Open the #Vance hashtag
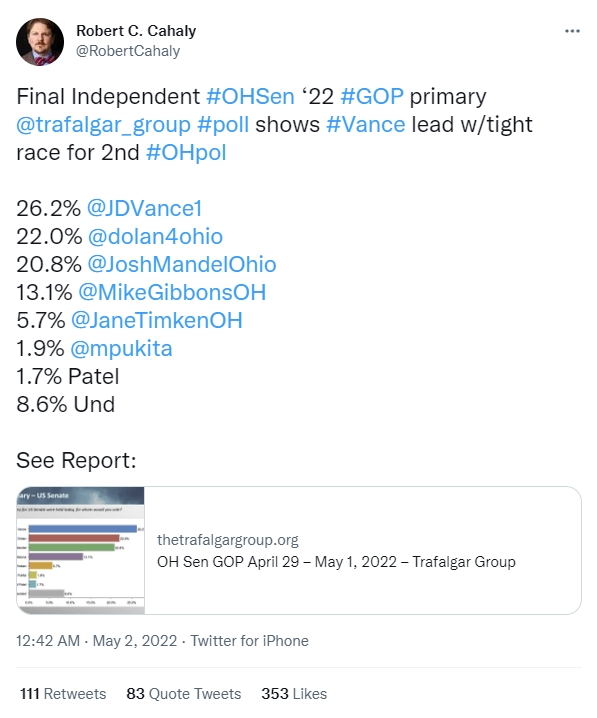597x718 pixels. (x=365, y=125)
